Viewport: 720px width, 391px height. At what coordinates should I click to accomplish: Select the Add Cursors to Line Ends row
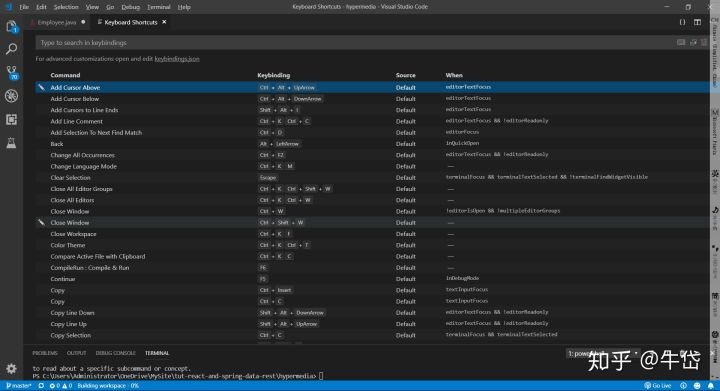point(372,110)
